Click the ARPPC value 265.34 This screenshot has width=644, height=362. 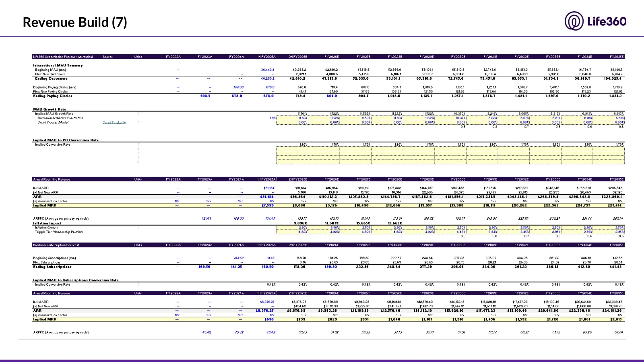[x=618, y=219]
